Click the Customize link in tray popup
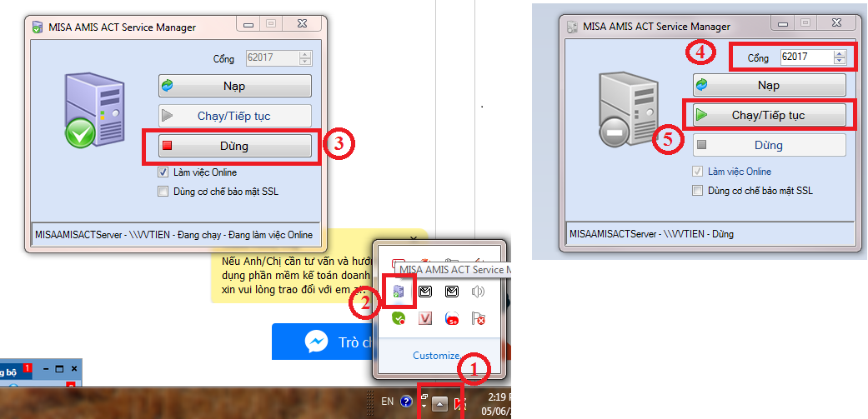The width and height of the screenshot is (868, 419). (436, 356)
